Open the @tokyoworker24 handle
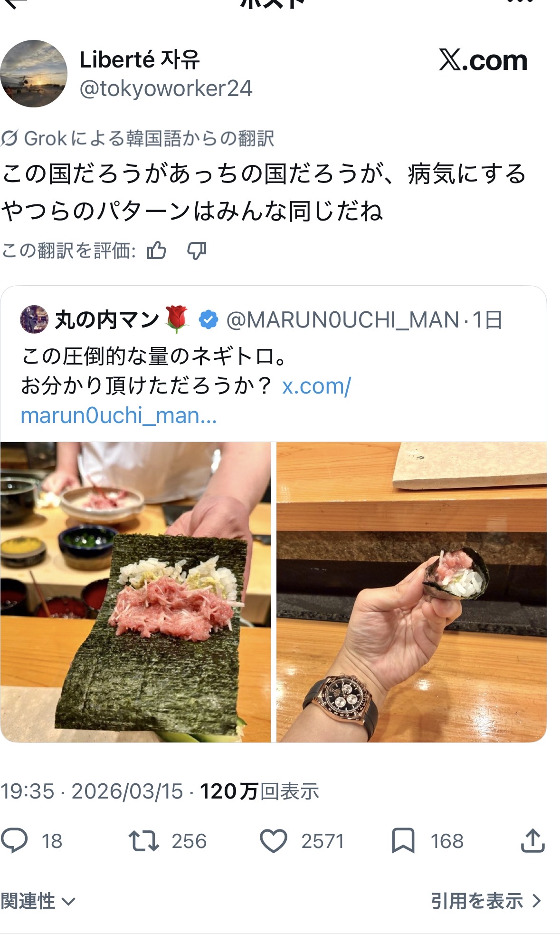Screen dimensions: 560x934 [x=166, y=89]
